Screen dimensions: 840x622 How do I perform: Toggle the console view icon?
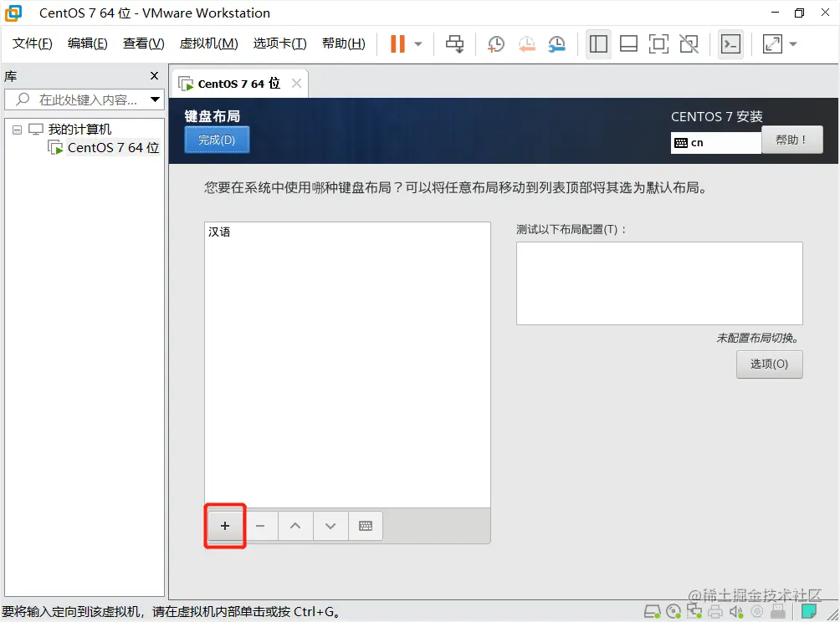click(x=730, y=44)
